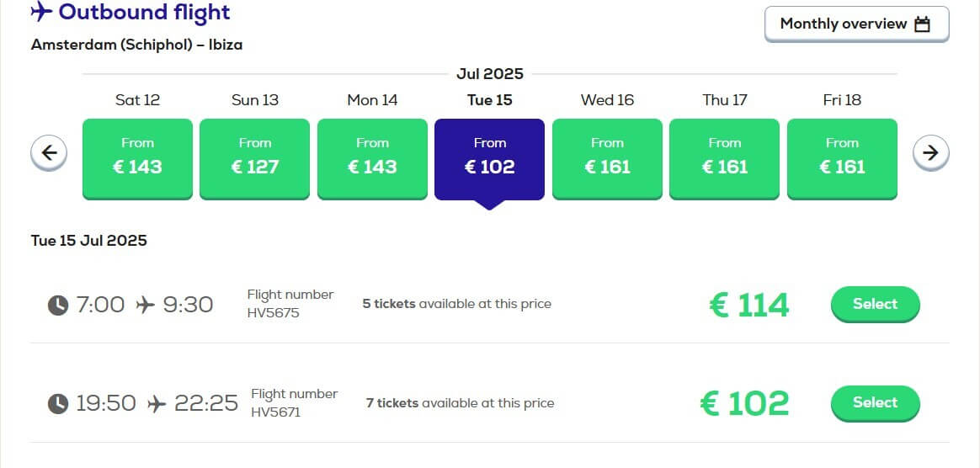Click the clock icon for the 19:50 flight

click(58, 404)
